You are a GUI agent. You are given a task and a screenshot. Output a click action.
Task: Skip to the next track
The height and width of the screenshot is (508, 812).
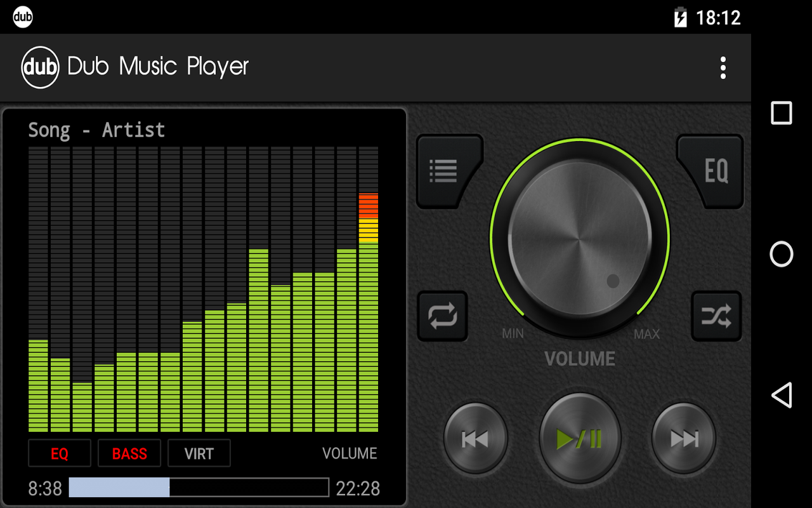click(684, 438)
